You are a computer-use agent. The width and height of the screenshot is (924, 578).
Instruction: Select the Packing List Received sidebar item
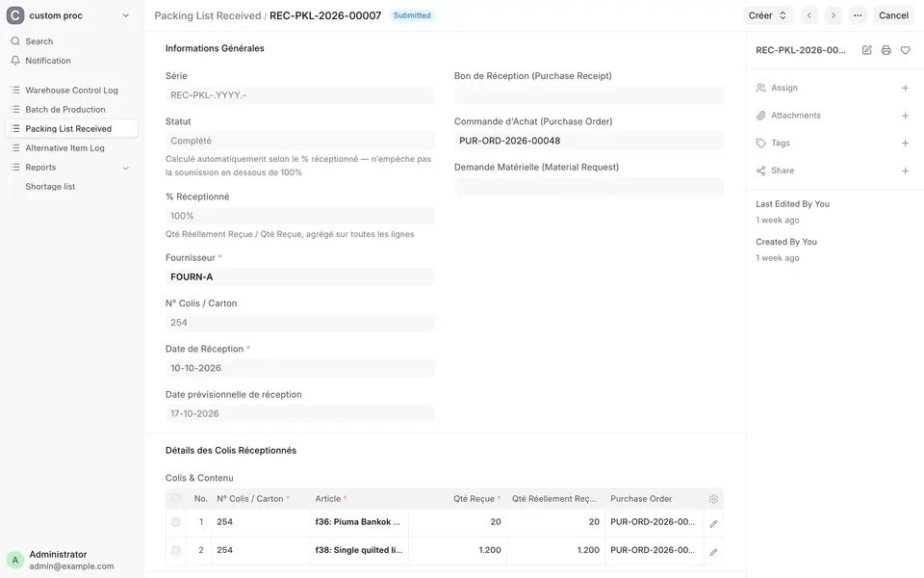71,128
